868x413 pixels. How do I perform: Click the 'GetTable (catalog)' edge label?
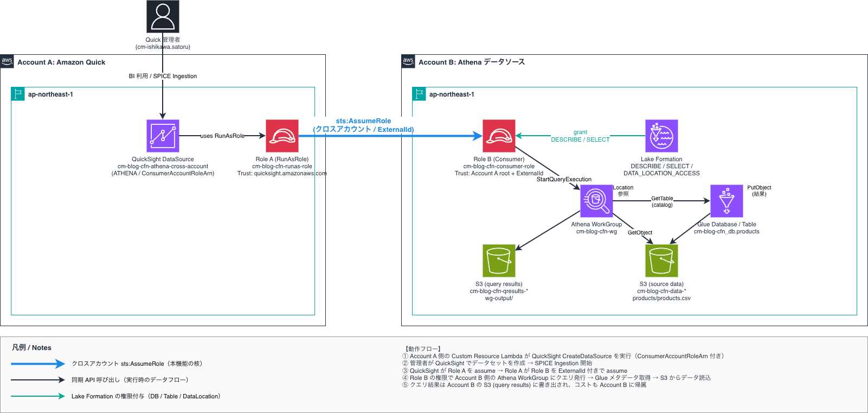662,201
